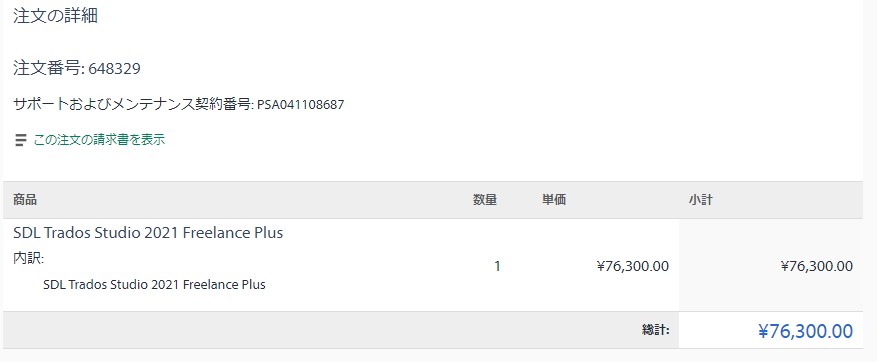Open the invoice link この注文の請求書を表示
The height and width of the screenshot is (362, 877).
[99, 140]
